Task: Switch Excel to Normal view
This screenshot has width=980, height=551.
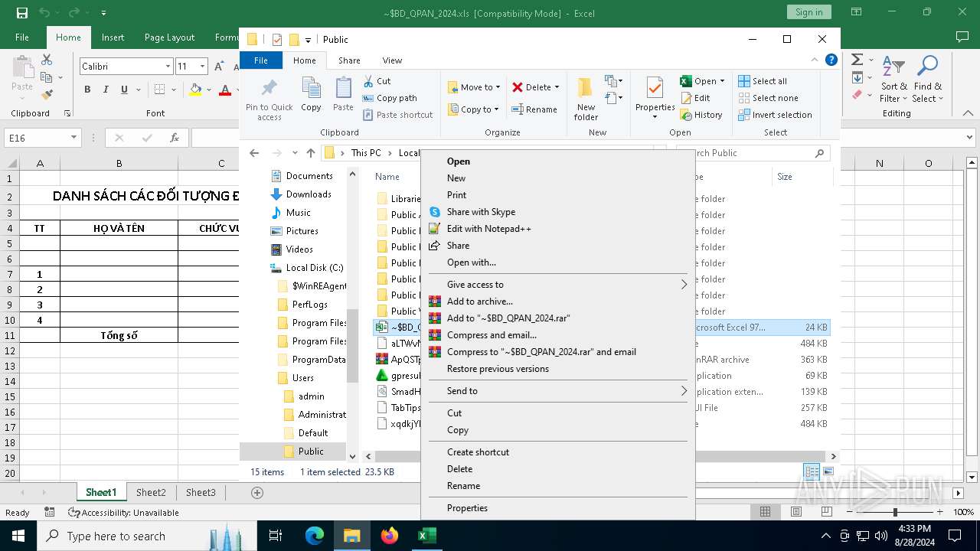Action: 765,512
